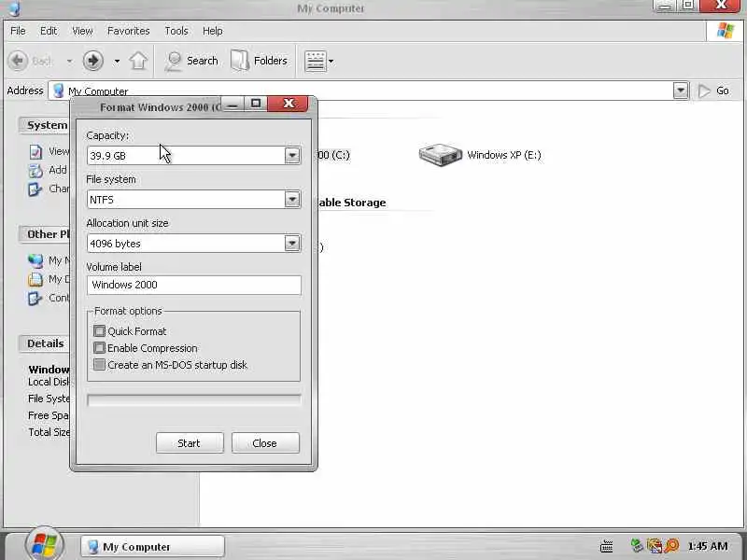Open the File system dropdown
747x560 pixels.
[292, 199]
